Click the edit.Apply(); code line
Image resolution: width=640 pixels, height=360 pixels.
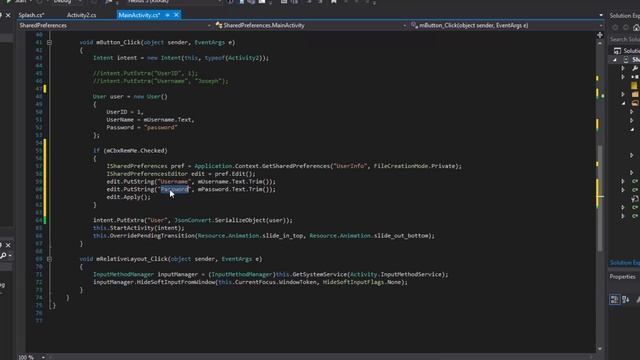point(129,197)
